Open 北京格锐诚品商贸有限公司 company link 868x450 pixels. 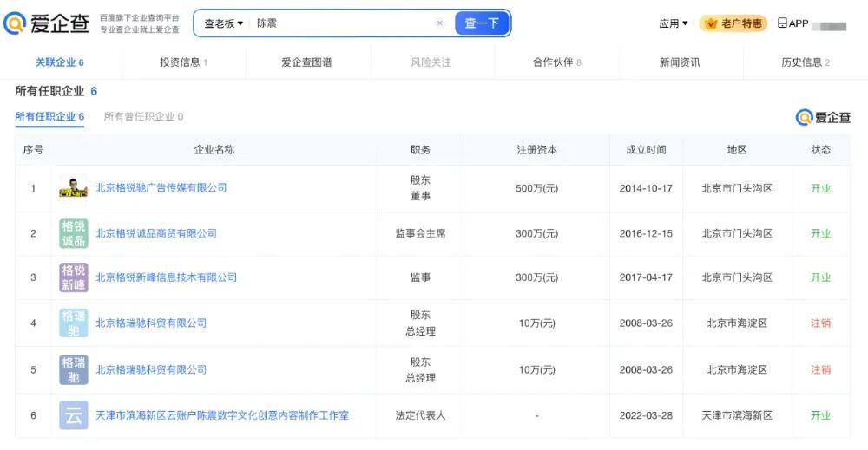(x=156, y=233)
